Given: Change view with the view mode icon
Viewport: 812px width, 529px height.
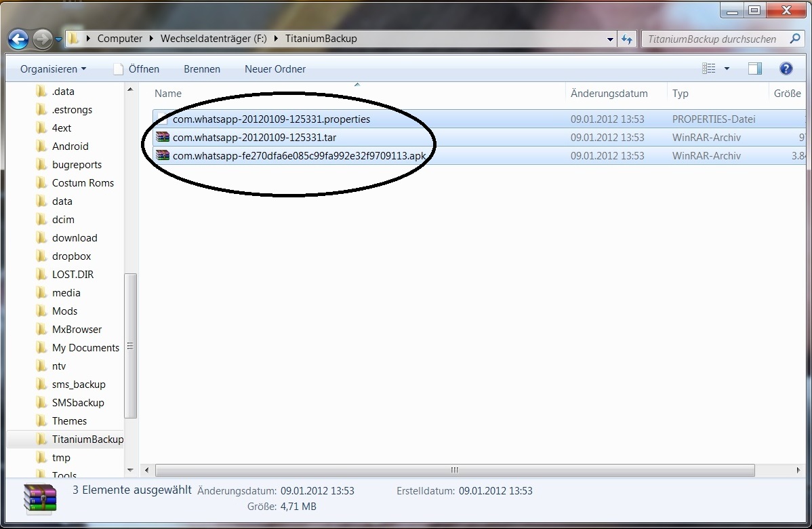Looking at the screenshot, I should (x=708, y=68).
